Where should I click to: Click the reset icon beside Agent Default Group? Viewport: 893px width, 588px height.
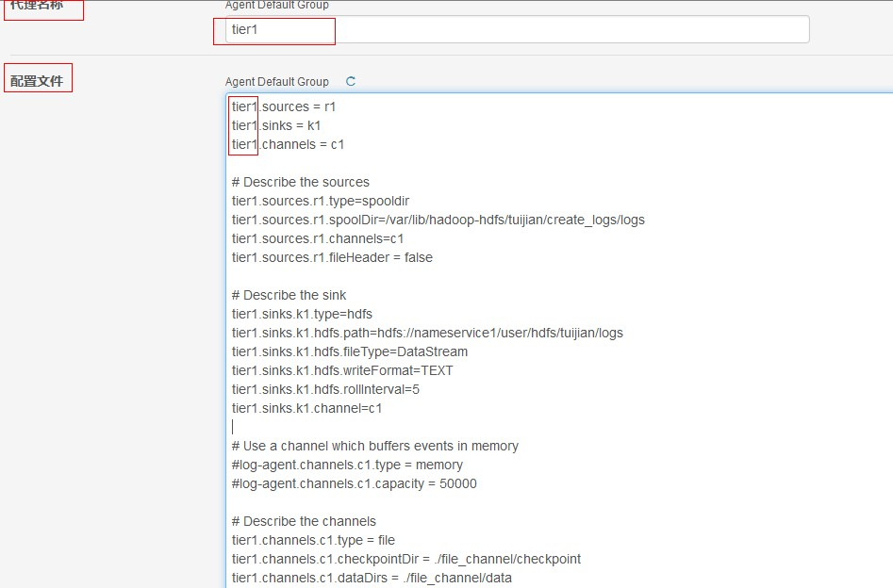pyautogui.click(x=351, y=81)
